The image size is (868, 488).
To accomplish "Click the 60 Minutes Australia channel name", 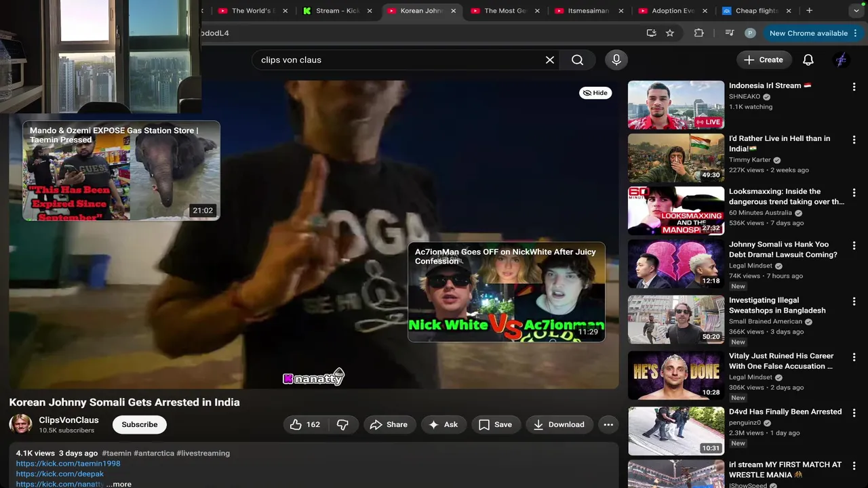I will [760, 212].
